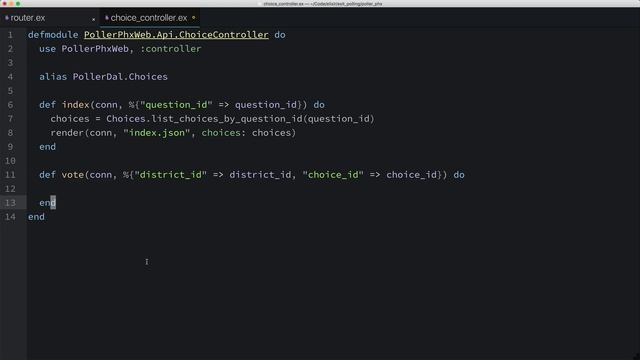Click the "question_id" string on line 6
The width and height of the screenshot is (640, 360).
(x=176, y=105)
